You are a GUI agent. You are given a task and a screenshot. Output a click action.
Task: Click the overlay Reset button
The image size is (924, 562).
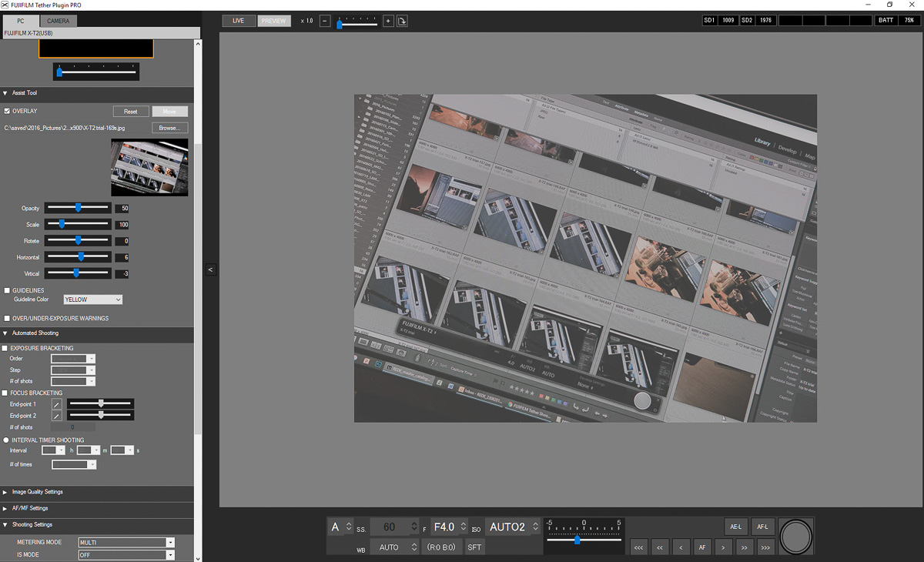131,112
